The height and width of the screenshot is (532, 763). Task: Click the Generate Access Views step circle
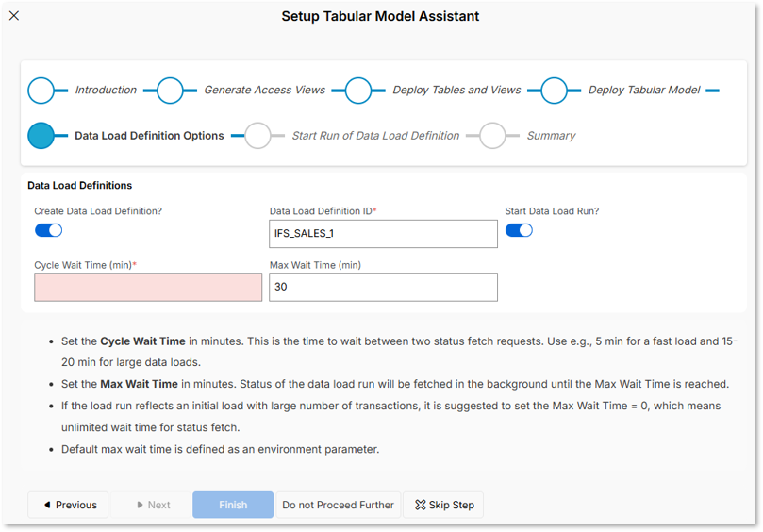point(170,91)
